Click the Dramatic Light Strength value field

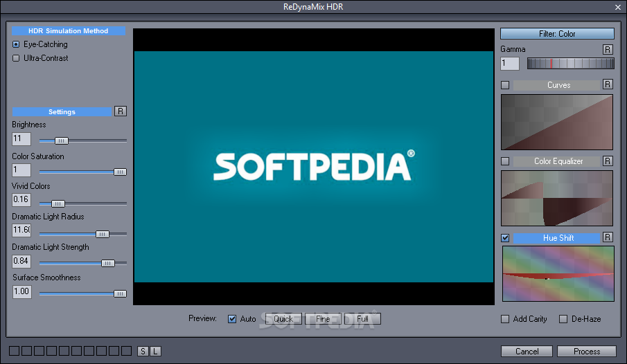point(21,262)
